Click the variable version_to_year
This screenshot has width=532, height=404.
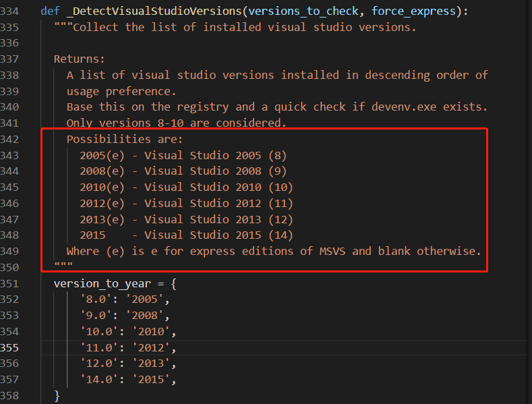click(x=102, y=283)
